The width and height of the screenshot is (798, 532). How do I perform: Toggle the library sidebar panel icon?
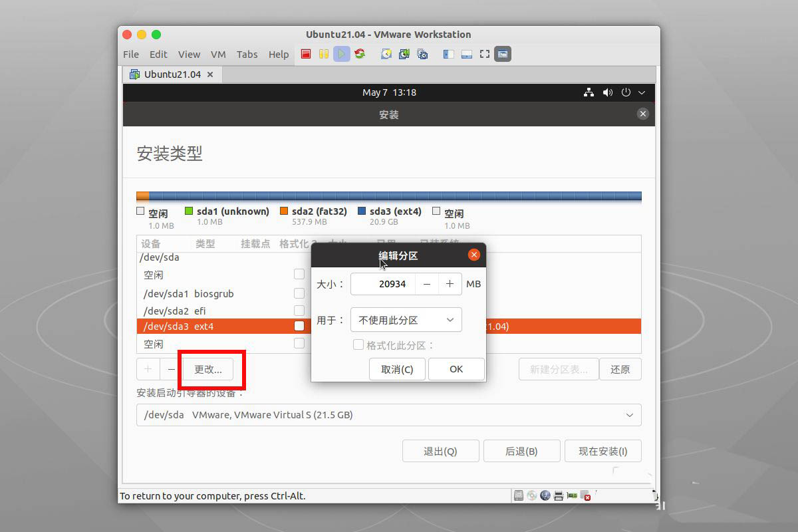coord(449,54)
